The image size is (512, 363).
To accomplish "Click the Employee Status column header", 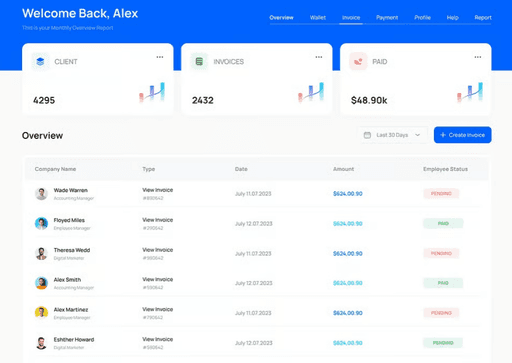I will [x=445, y=169].
